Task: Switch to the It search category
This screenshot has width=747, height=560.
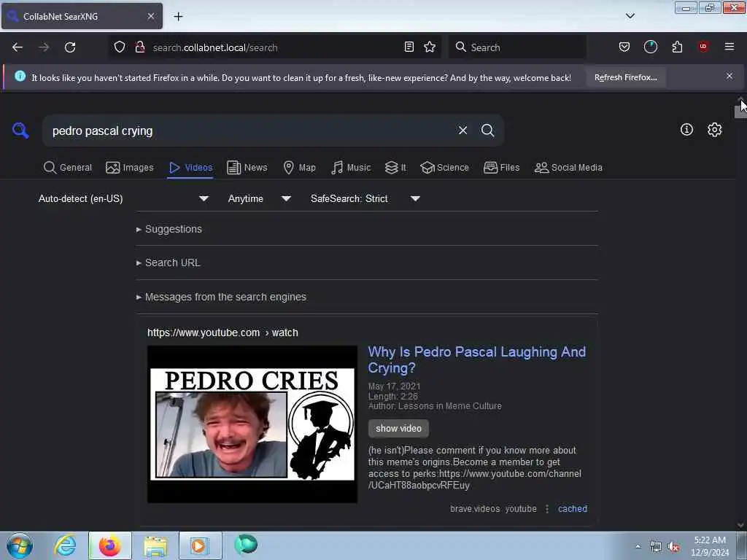Action: click(395, 168)
